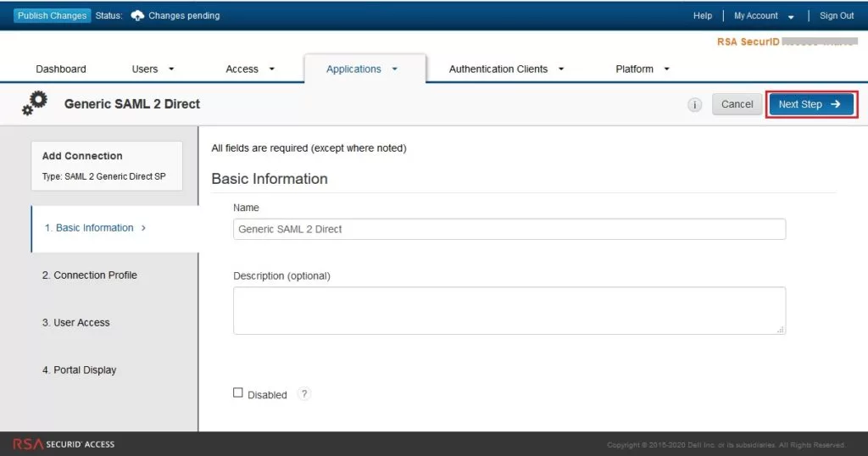Expand the Applications menu dropdown arrow
This screenshot has width=868, height=456.
[x=395, y=70]
